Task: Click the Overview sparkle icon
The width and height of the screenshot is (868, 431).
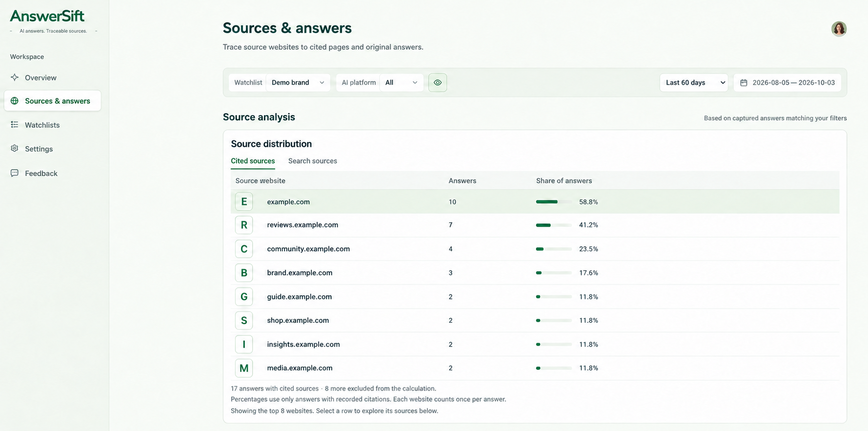Action: click(15, 78)
